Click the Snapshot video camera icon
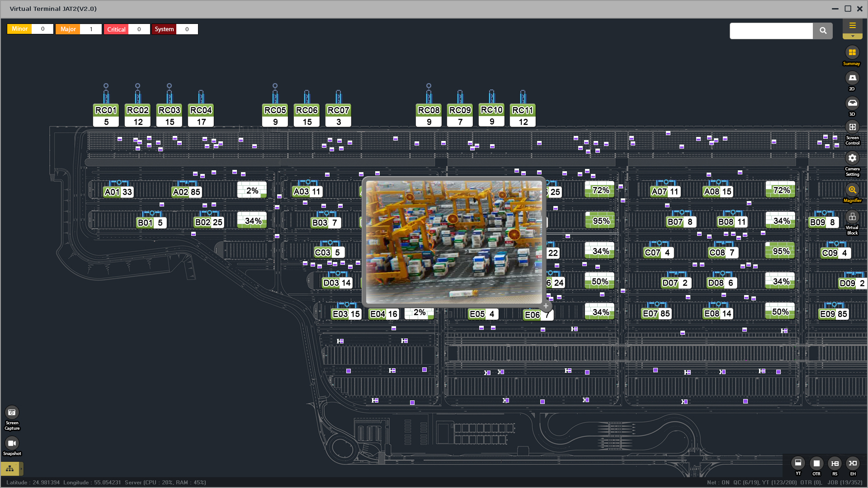The height and width of the screenshot is (488, 868). tap(12, 443)
